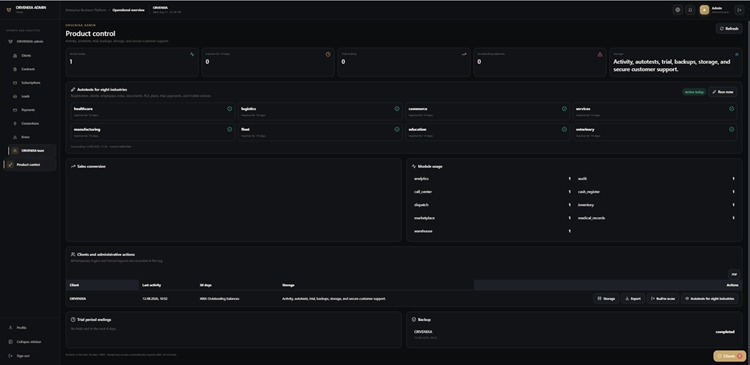
Task: Click the Refresh button
Action: point(729,29)
